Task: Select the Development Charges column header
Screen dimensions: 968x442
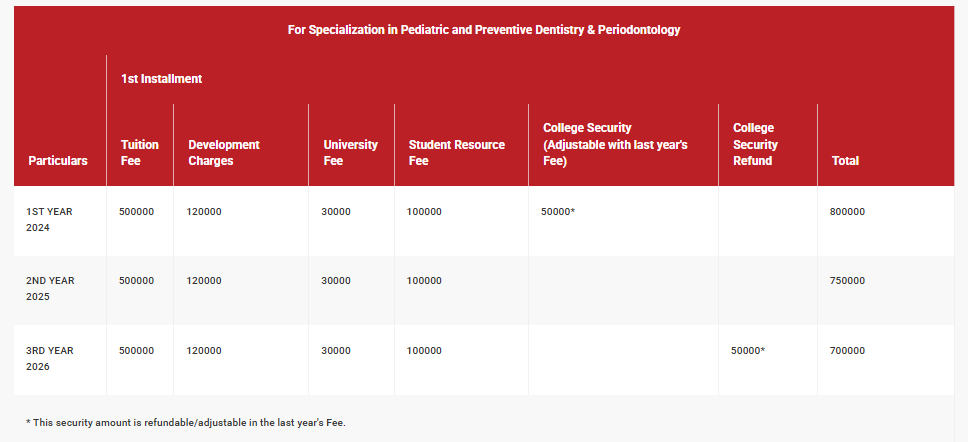Action: (x=224, y=152)
